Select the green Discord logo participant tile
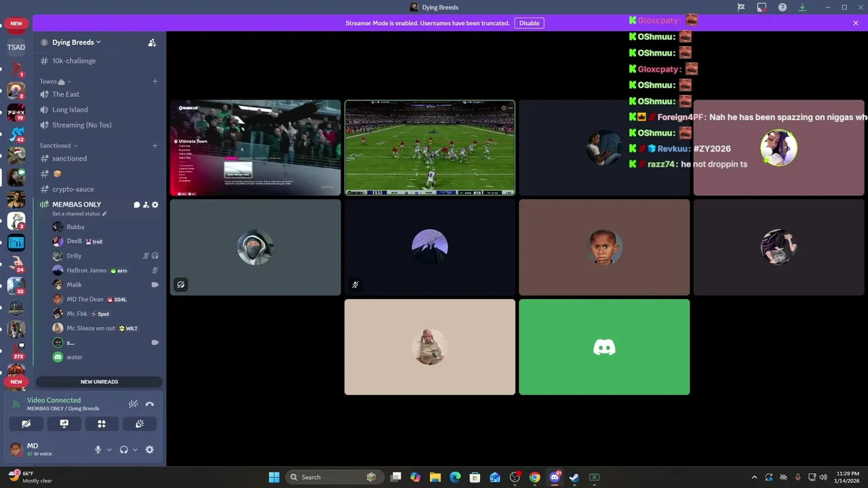Viewport: 868px width, 488px height. pyautogui.click(x=604, y=347)
